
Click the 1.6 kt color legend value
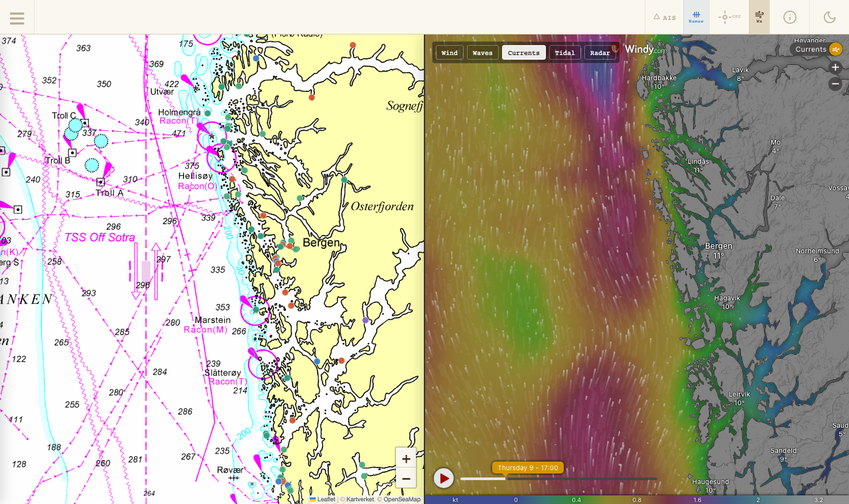tap(697, 500)
